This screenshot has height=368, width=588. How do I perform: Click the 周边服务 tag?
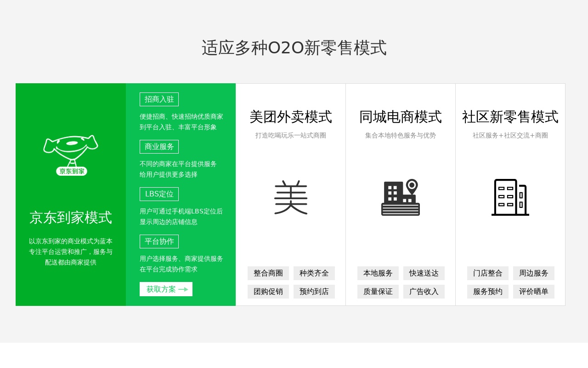click(534, 273)
